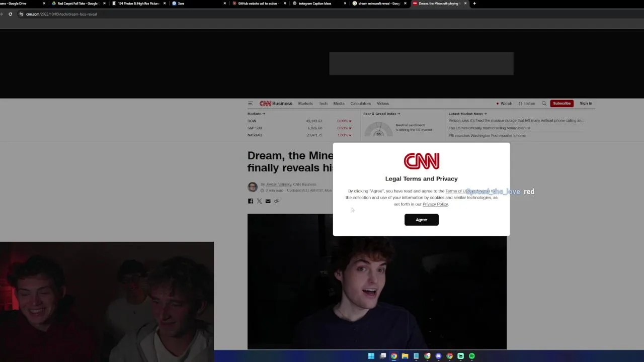Click the Watch live link
The width and height of the screenshot is (644, 362).
pyautogui.click(x=504, y=104)
